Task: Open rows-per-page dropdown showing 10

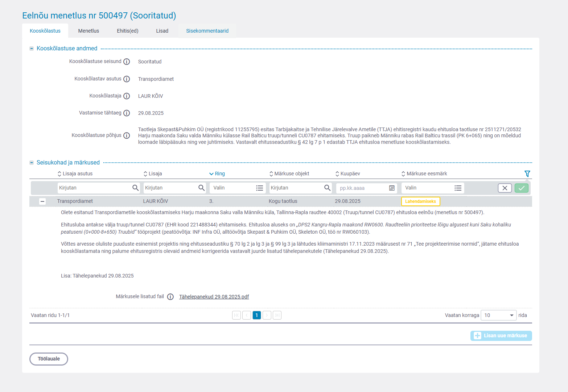Action: 498,315
